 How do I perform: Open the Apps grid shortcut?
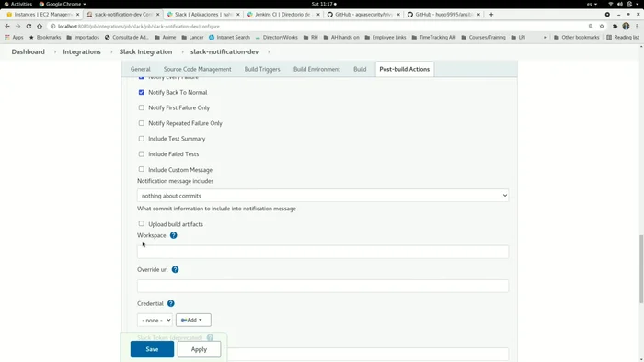pyautogui.click(x=14, y=38)
